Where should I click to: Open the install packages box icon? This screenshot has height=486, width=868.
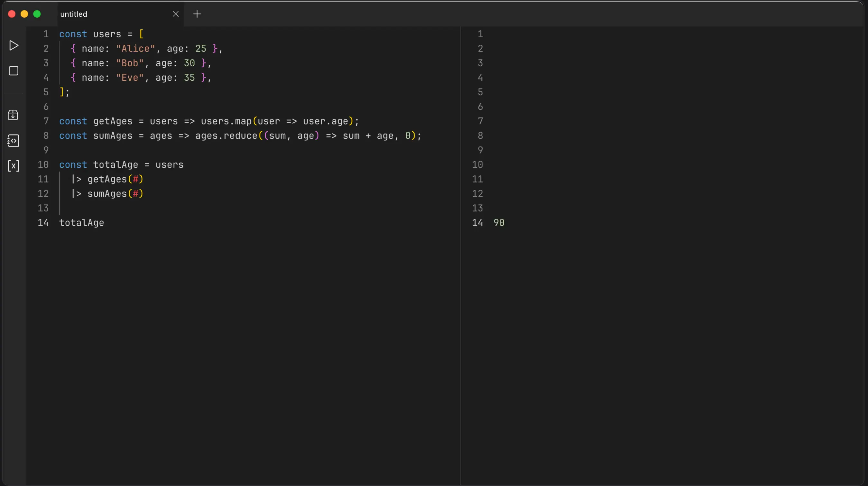pyautogui.click(x=13, y=115)
